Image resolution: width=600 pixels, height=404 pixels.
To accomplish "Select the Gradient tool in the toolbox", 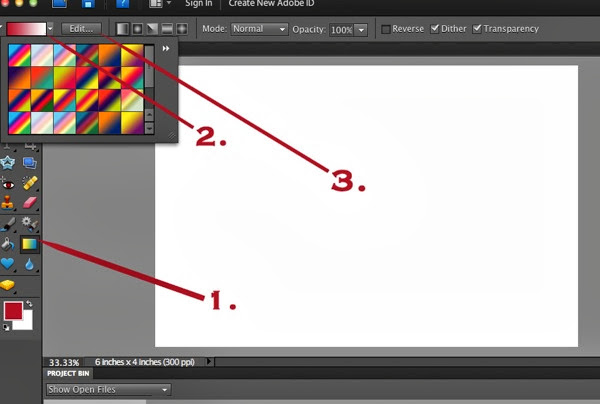I will pyautogui.click(x=29, y=244).
